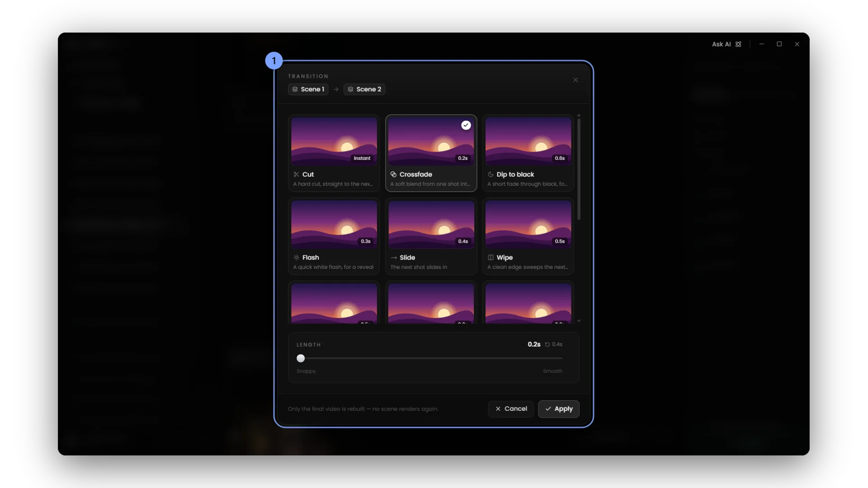Screen dimensions: 868x488
Task: Maximize the application window
Action: 779,44
